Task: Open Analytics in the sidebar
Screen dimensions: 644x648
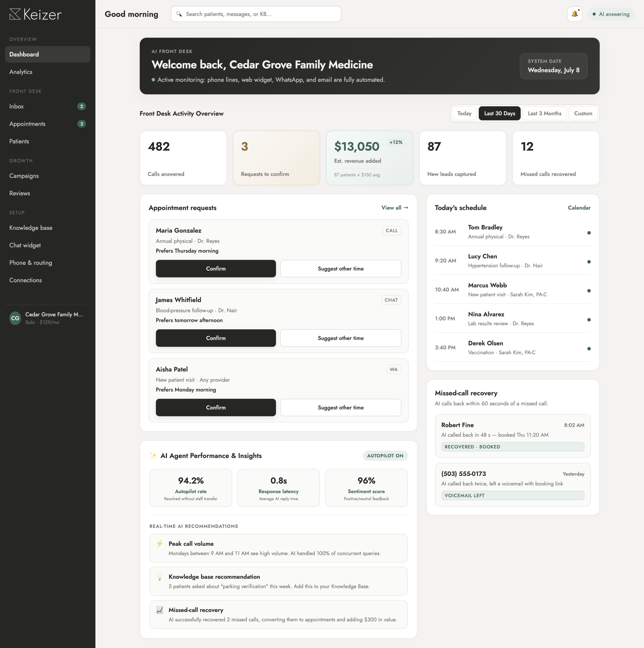Action: coord(48,72)
